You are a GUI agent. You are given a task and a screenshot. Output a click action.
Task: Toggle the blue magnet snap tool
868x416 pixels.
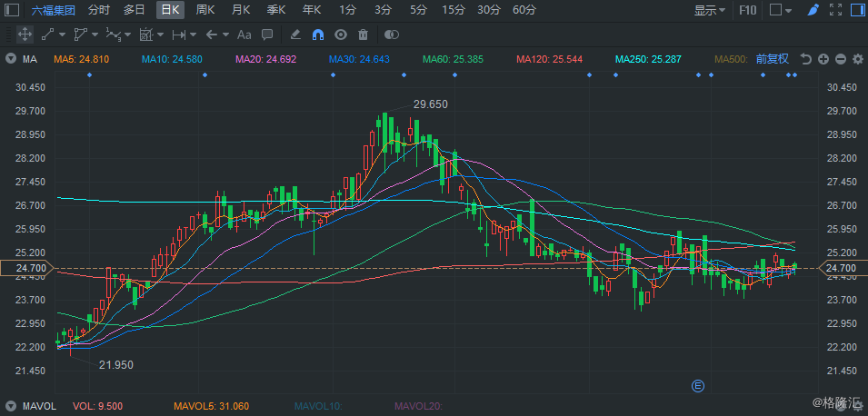[318, 35]
